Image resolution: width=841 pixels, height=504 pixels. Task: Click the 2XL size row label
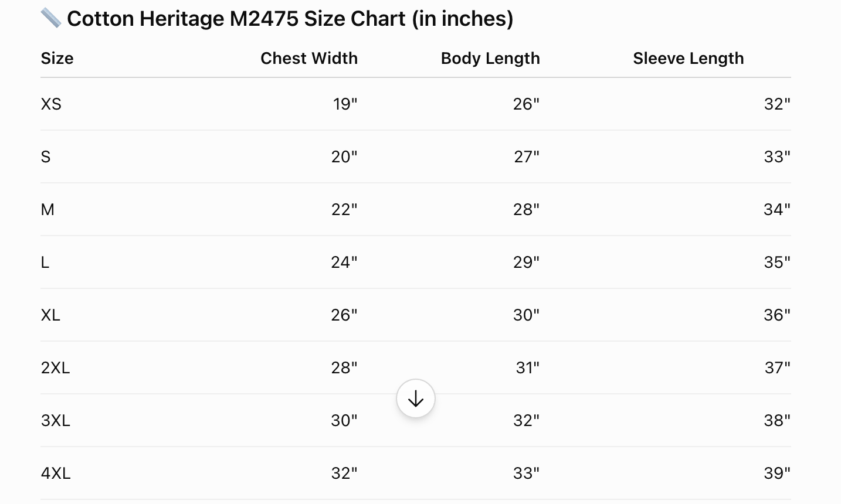tap(55, 368)
